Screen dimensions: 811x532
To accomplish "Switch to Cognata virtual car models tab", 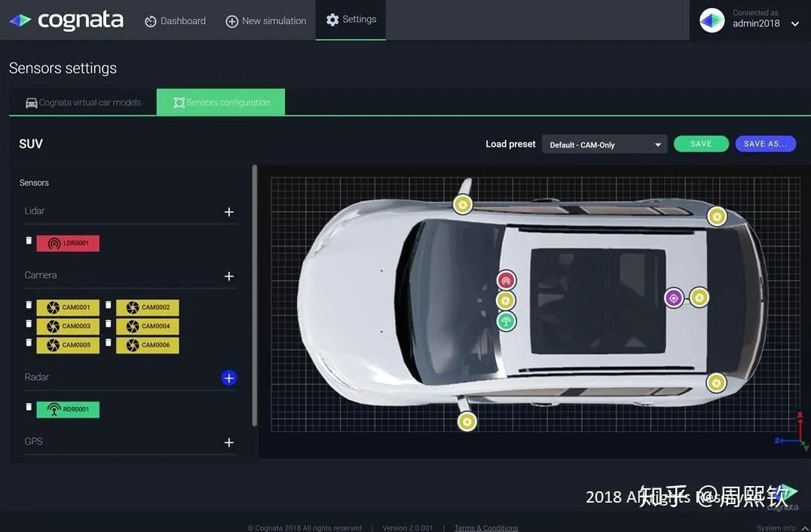I will pos(83,102).
